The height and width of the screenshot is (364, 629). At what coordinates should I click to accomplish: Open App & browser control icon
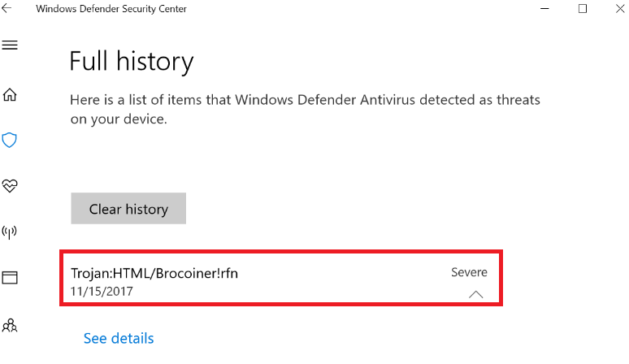[10, 279]
